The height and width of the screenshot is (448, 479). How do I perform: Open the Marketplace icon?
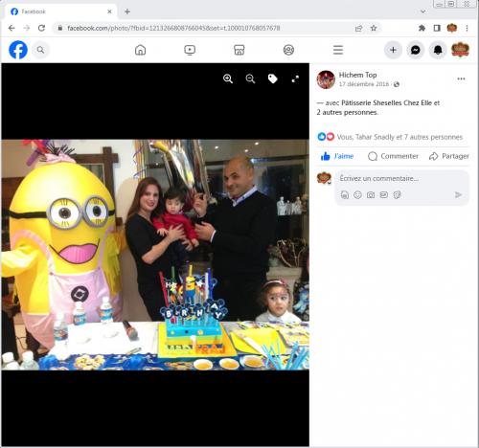pyautogui.click(x=239, y=50)
